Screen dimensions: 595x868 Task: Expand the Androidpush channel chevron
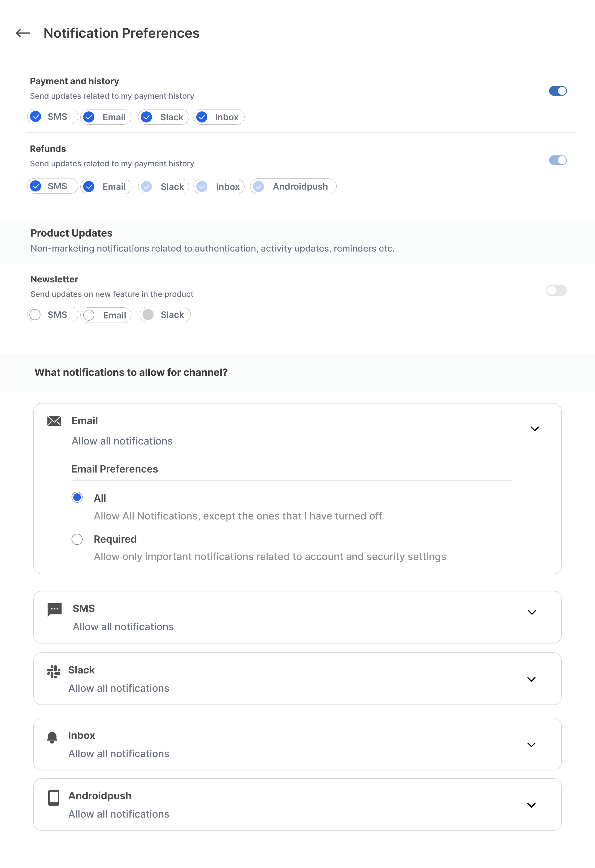pos(532,805)
